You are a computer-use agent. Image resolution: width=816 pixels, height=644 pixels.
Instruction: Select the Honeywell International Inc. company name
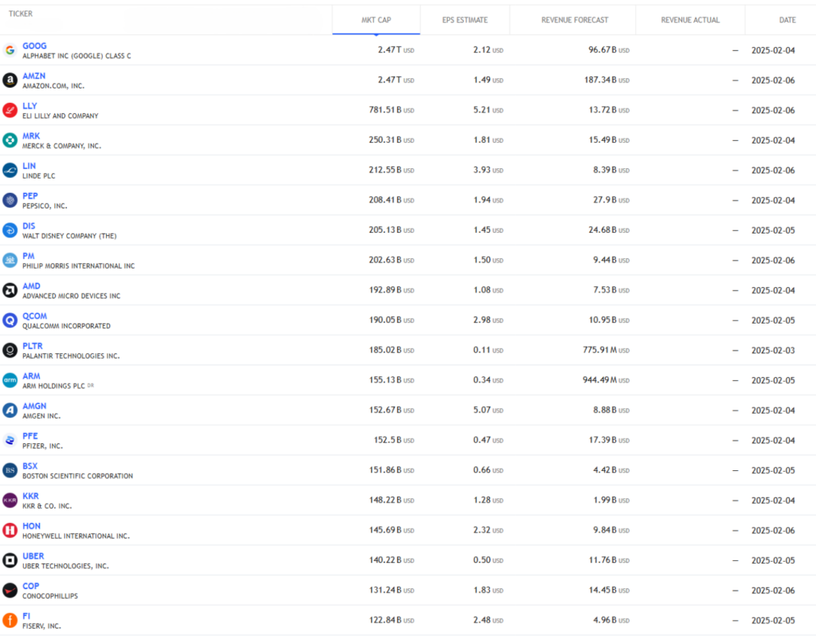[76, 536]
